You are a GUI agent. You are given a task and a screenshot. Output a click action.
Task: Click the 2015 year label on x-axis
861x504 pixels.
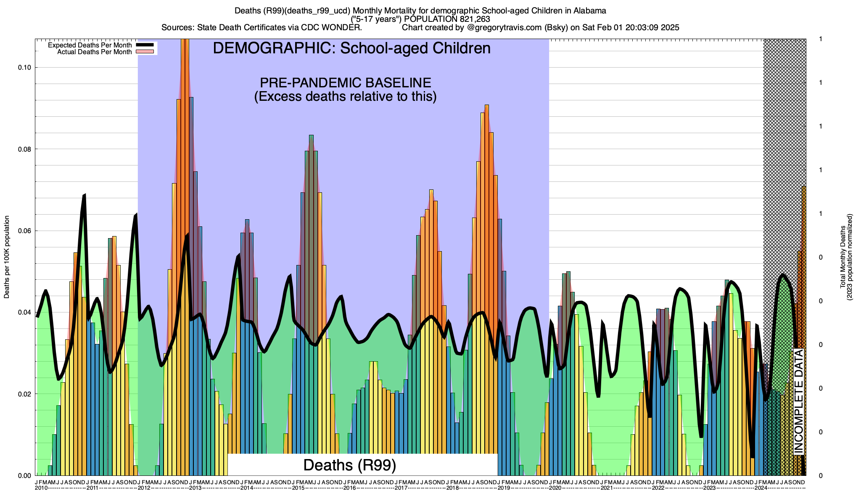[x=298, y=488]
